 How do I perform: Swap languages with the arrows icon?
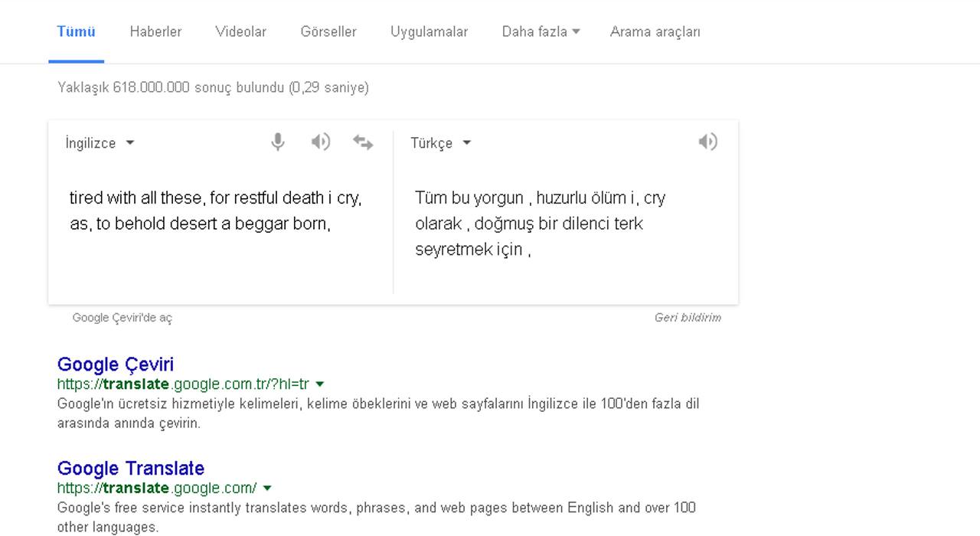pyautogui.click(x=363, y=142)
